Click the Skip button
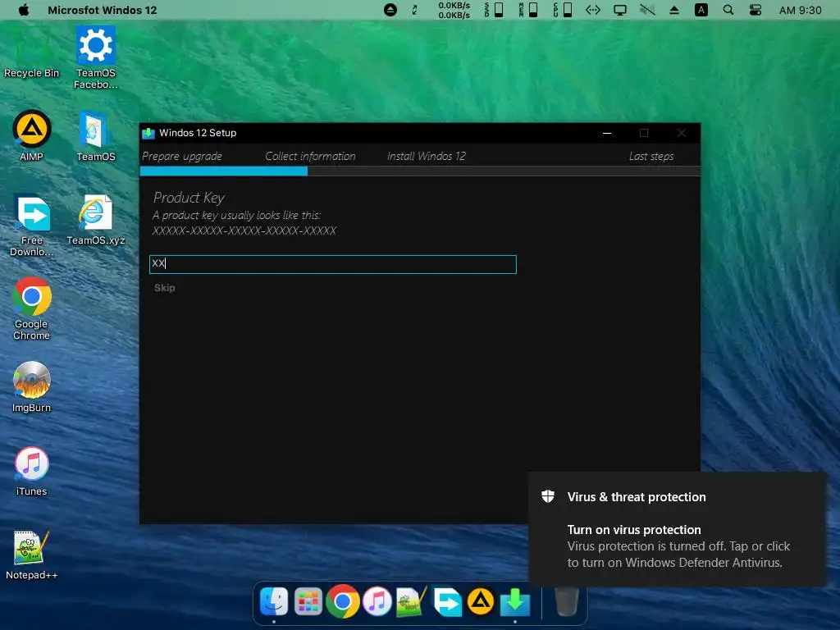The image size is (840, 630). click(164, 288)
